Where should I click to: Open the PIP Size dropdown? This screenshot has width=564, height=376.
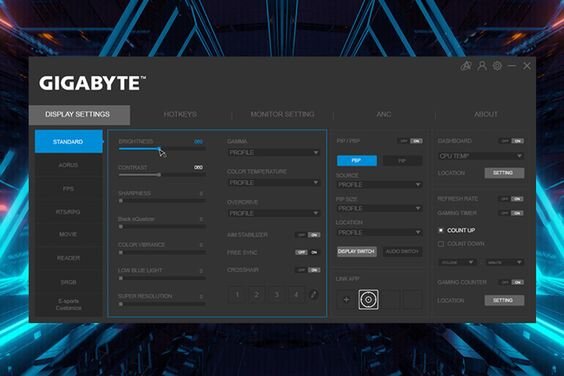point(379,208)
